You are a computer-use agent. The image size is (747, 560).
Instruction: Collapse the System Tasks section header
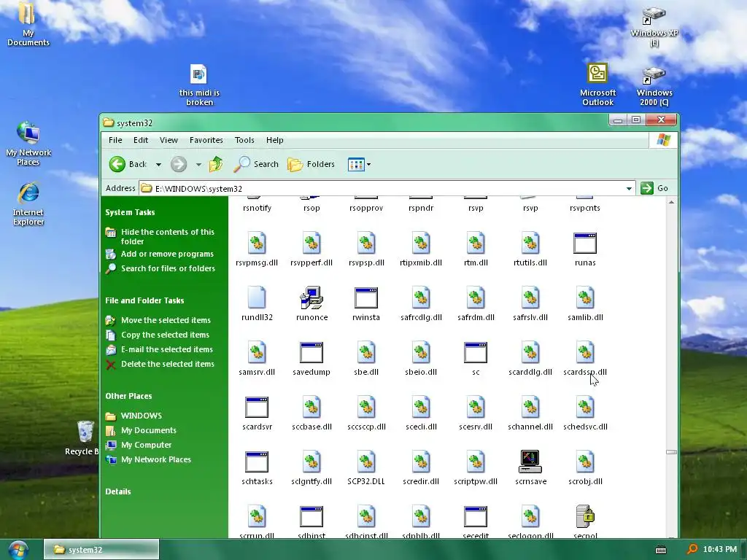(130, 212)
